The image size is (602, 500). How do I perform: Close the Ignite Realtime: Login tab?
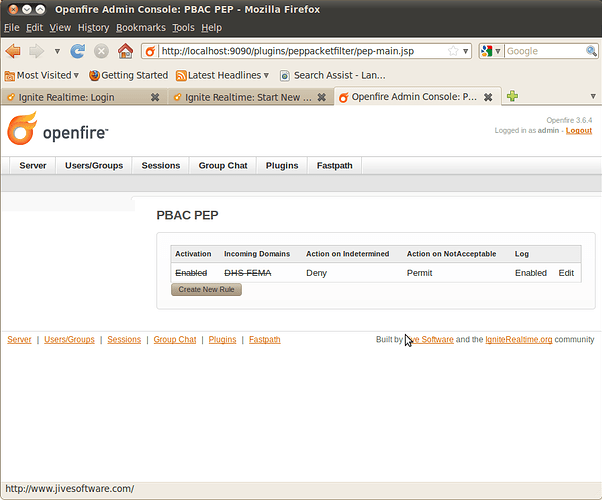coord(155,98)
